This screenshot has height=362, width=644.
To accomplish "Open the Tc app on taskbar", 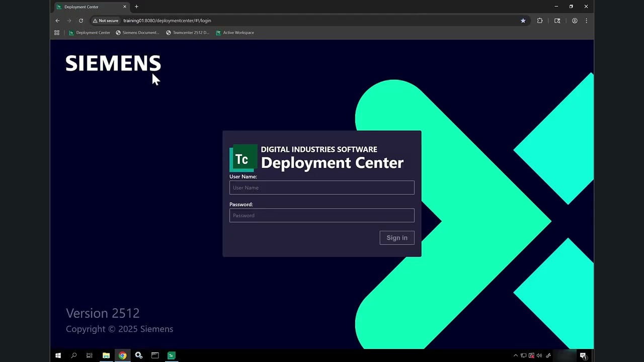I will pyautogui.click(x=171, y=355).
